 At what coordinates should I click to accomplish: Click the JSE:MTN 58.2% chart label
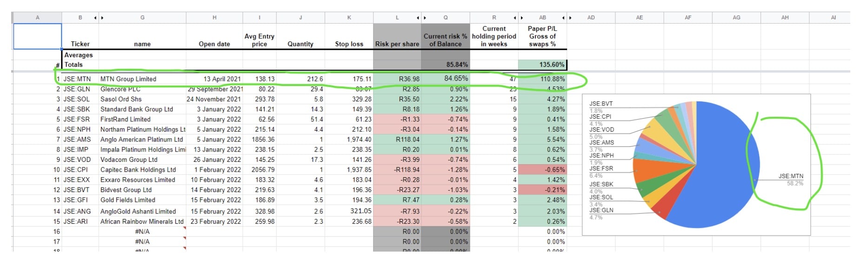click(791, 180)
